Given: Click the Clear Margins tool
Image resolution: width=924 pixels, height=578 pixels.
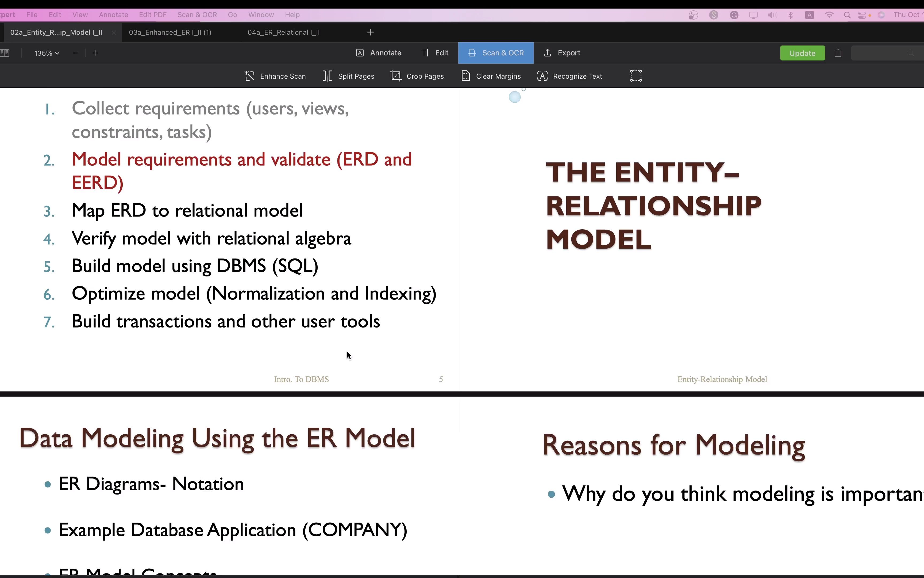Looking at the screenshot, I should [x=491, y=76].
